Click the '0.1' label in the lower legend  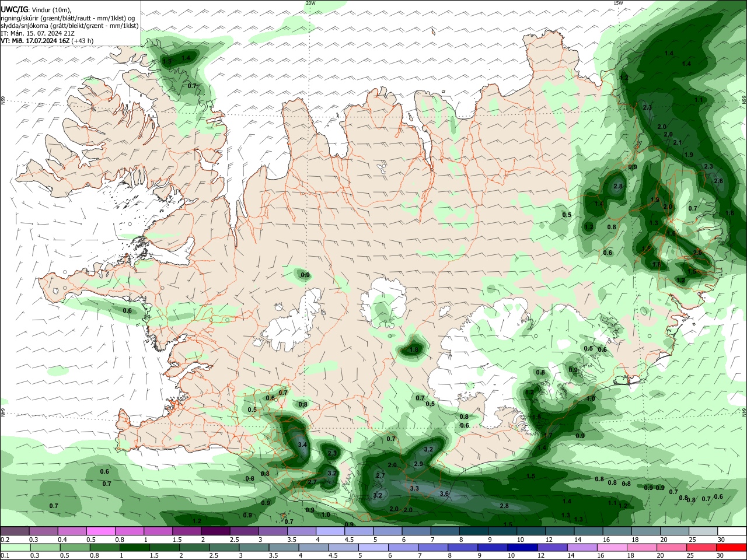[5, 556]
